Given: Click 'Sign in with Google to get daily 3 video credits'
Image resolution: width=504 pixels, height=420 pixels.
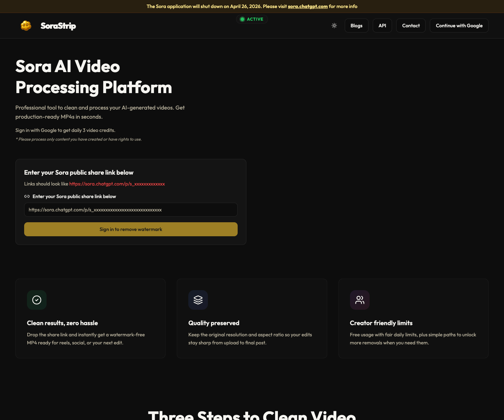Looking at the screenshot, I should pyautogui.click(x=65, y=130).
